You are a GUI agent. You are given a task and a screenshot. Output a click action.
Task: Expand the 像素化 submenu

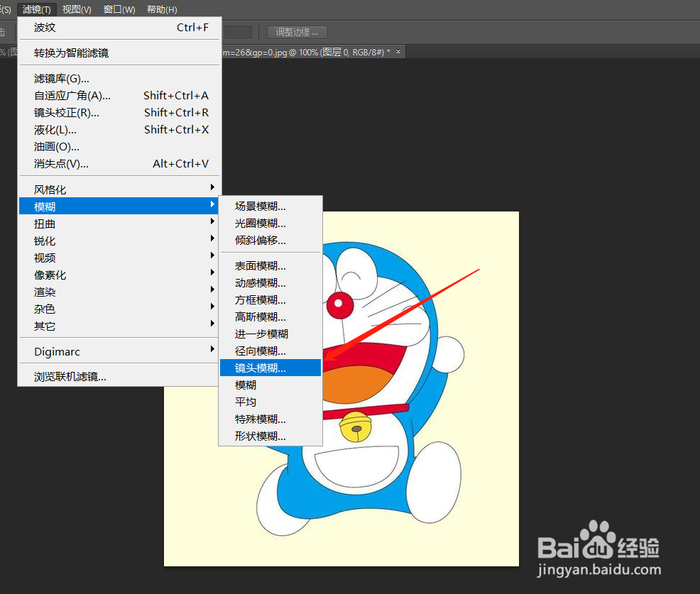(119, 275)
